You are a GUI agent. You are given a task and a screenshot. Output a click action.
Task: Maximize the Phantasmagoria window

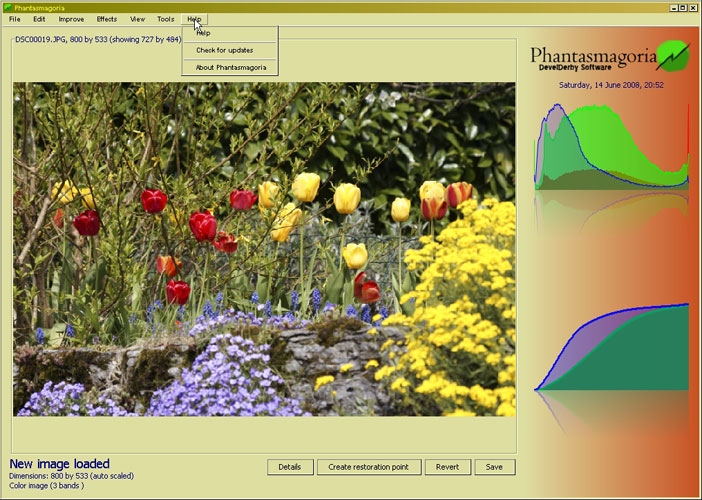pyautogui.click(x=677, y=7)
